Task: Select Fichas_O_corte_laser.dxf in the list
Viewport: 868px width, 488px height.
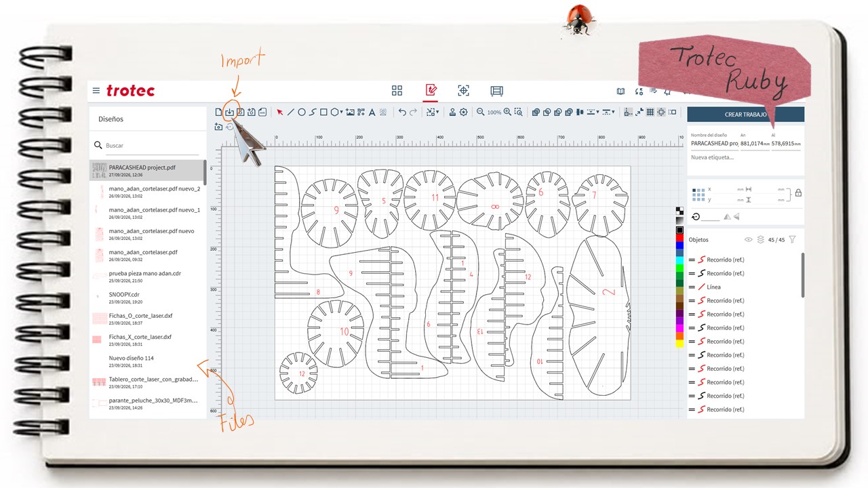Action: click(x=146, y=319)
